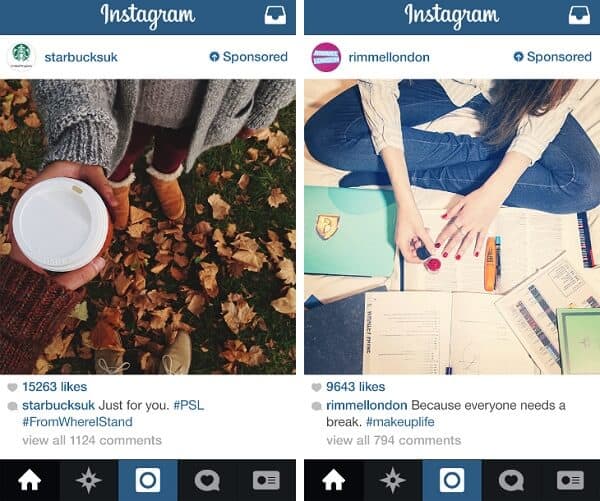Tap the camera button on left phone
600x501 pixels.
(148, 480)
